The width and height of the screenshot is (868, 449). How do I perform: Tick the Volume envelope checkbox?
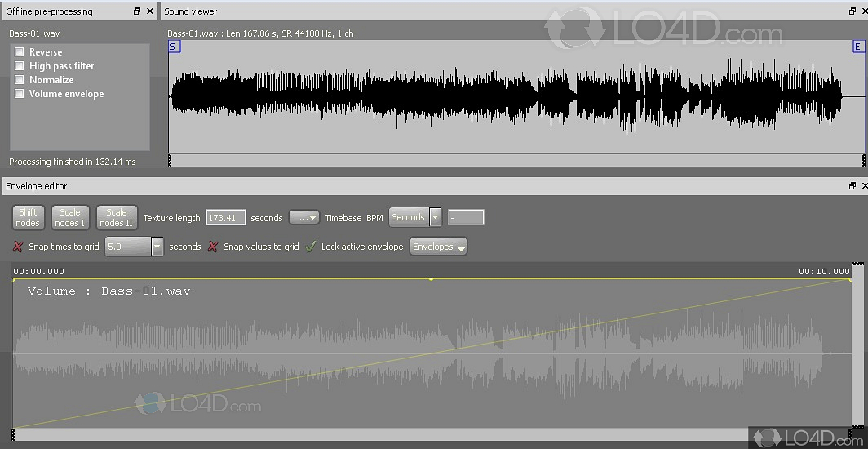click(19, 94)
